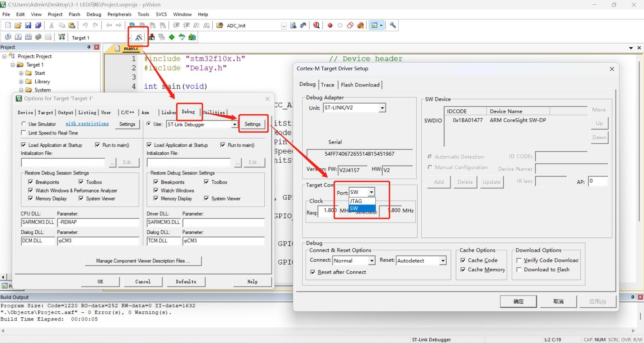Expand the Start folder in project tree
This screenshot has height=344, width=644.
tap(21, 73)
